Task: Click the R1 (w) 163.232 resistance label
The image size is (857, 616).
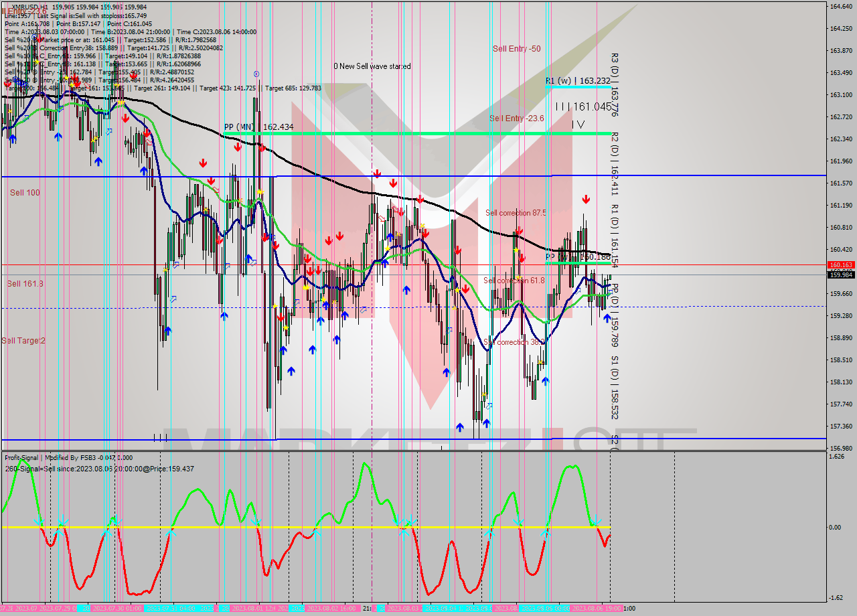Action: [x=578, y=80]
